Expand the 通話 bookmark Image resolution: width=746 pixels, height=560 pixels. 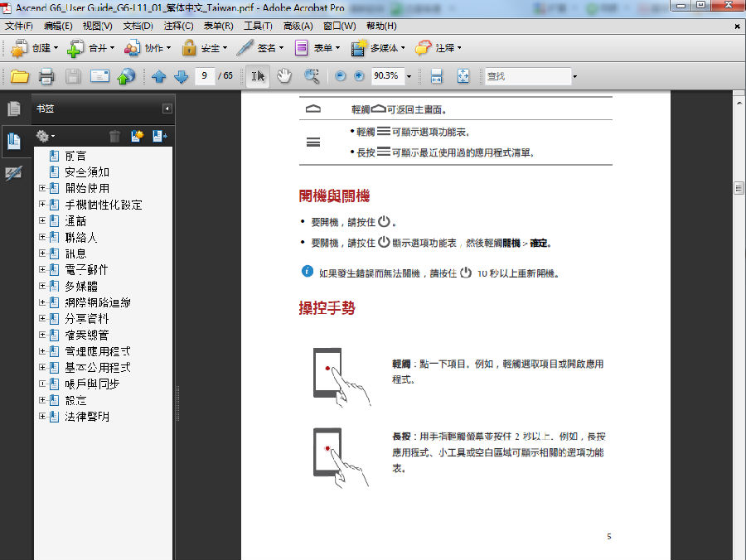(42, 220)
